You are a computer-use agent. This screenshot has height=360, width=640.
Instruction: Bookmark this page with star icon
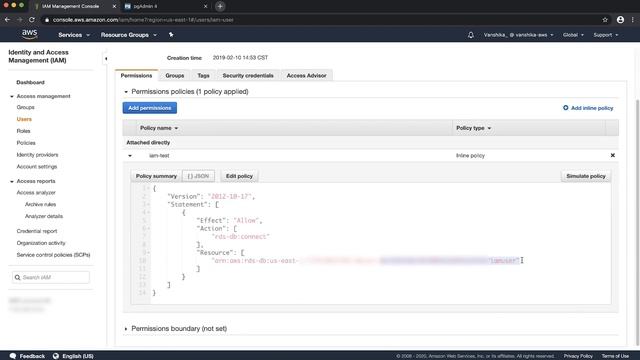pyautogui.click(x=605, y=20)
